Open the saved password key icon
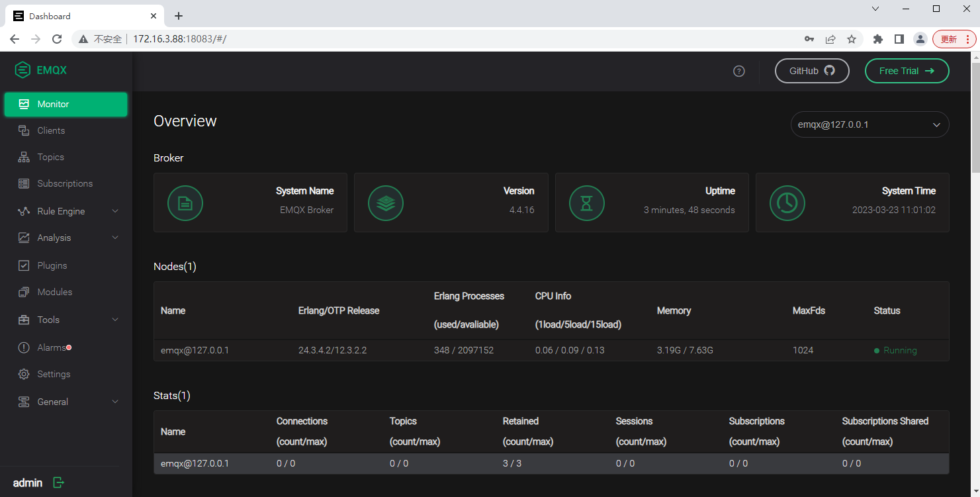 click(x=809, y=39)
